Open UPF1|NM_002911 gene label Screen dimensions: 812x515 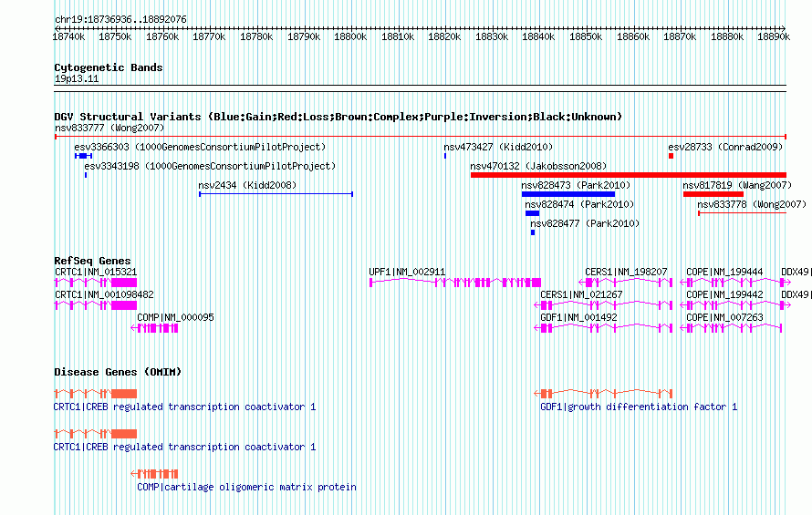(x=407, y=273)
